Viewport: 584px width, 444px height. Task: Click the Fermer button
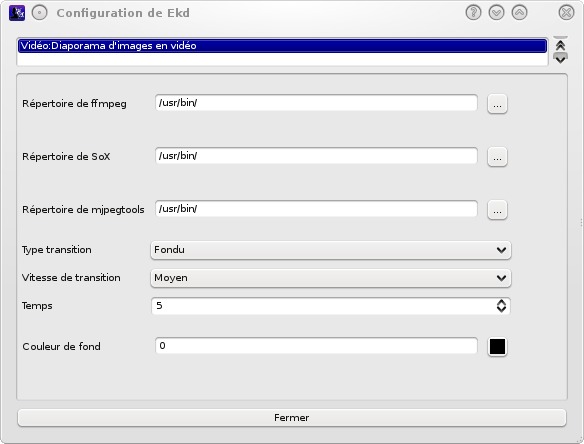coord(292,418)
